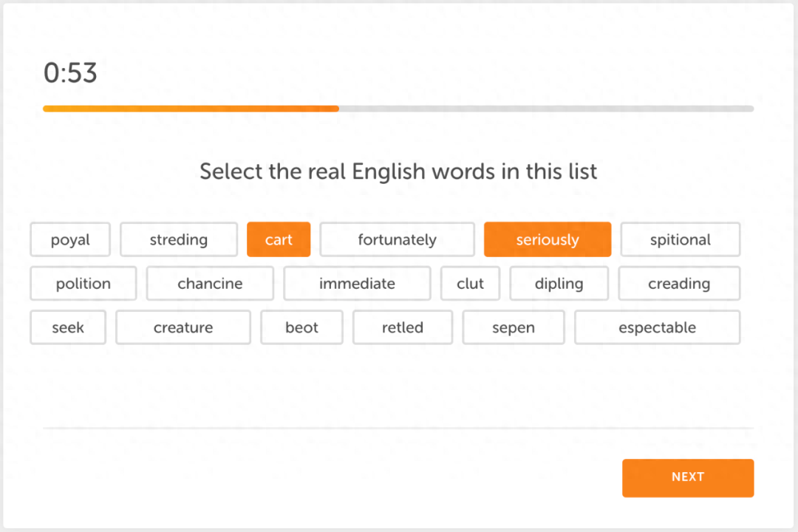Image resolution: width=798 pixels, height=532 pixels.
Task: Select the word 'spitional'
Action: [680, 239]
